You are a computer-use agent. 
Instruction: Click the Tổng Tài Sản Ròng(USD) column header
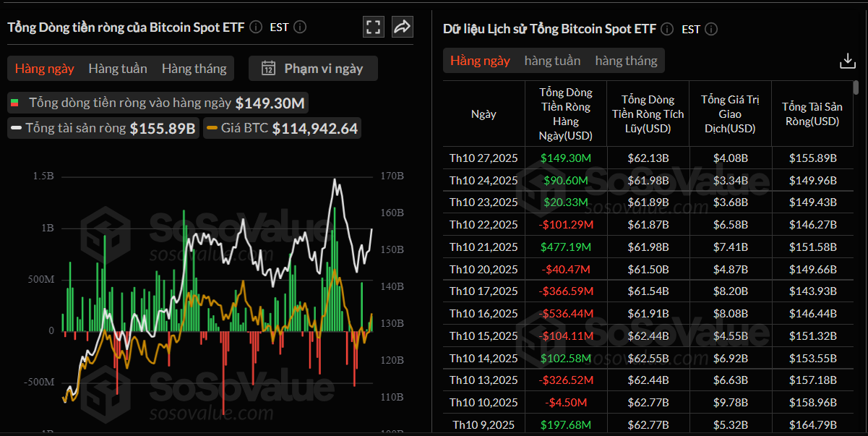pos(810,114)
